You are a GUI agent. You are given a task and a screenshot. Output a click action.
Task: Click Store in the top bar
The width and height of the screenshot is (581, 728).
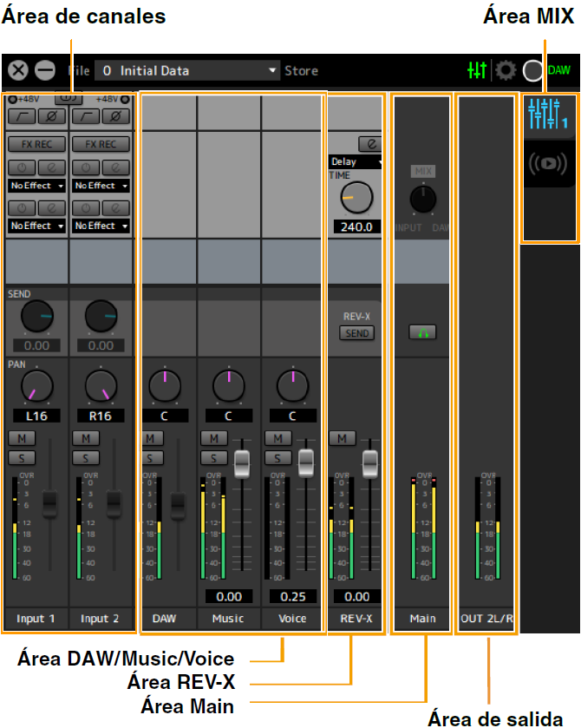[301, 71]
